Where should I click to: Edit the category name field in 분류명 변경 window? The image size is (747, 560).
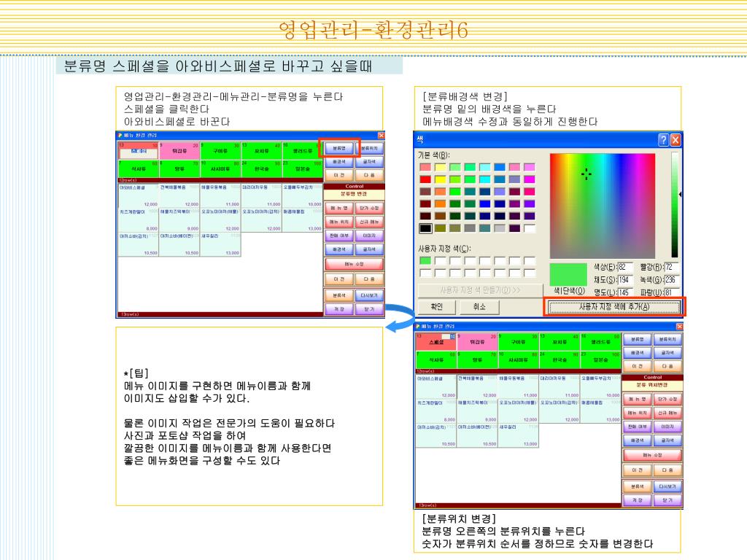pyautogui.click(x=139, y=151)
